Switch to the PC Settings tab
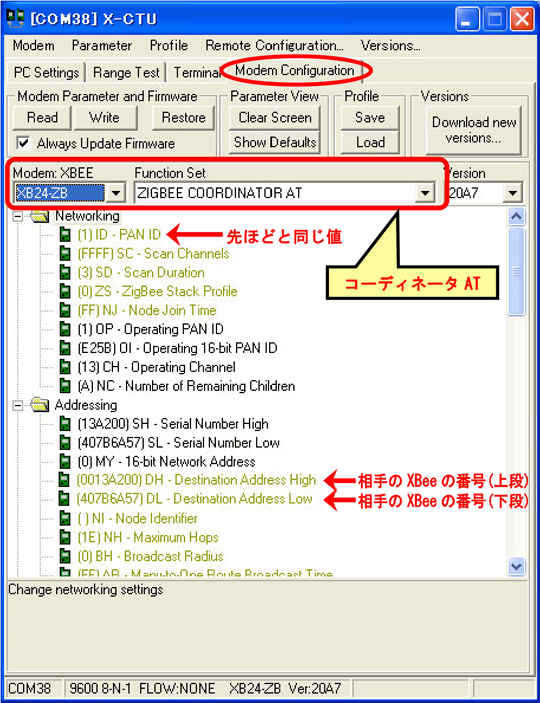Image resolution: width=540 pixels, height=703 pixels. click(x=46, y=72)
